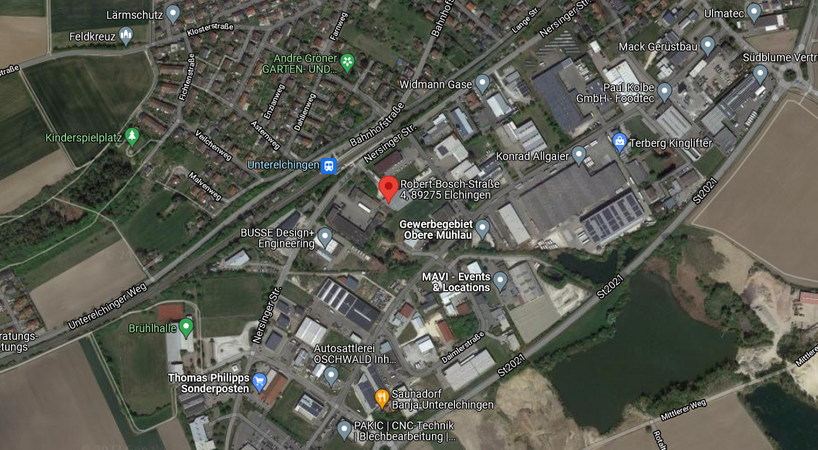Click the Autosattlerei OSCHWALD pin
The height and width of the screenshot is (450, 818).
[x=331, y=376]
